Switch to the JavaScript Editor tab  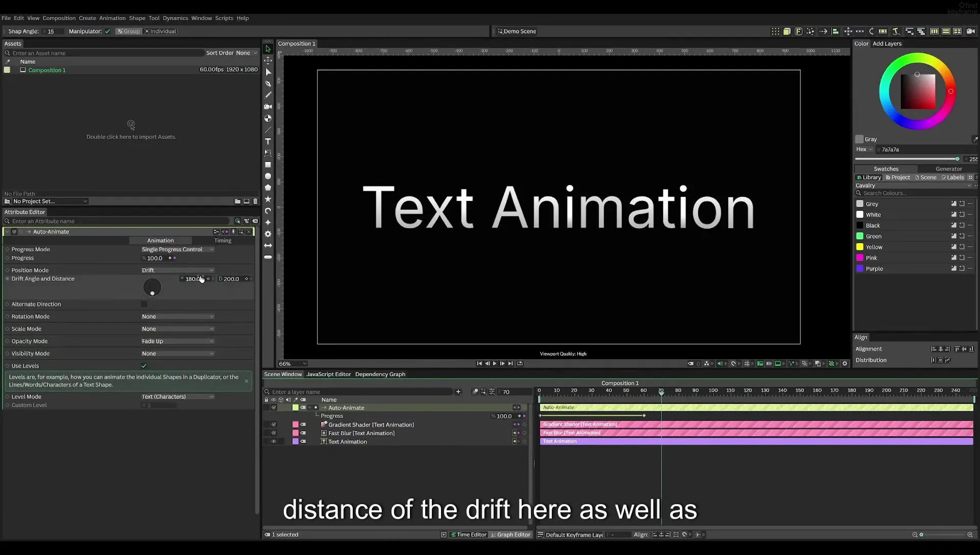[x=328, y=374]
